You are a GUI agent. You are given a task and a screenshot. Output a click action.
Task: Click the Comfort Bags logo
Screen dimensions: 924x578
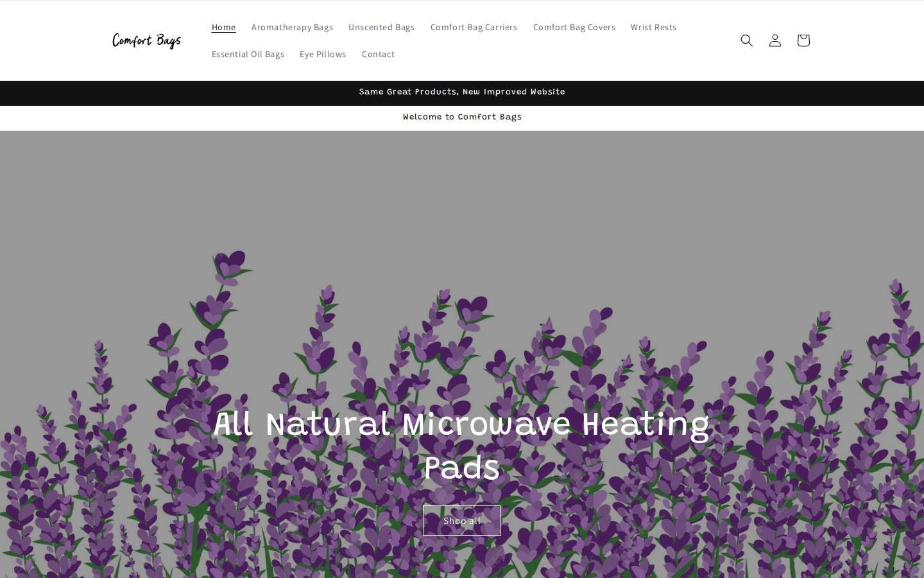(x=147, y=40)
